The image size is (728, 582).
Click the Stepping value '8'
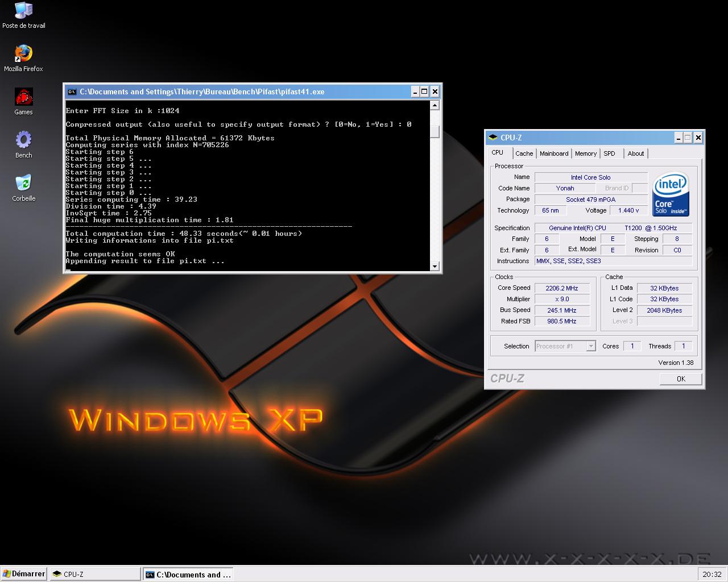pos(677,239)
